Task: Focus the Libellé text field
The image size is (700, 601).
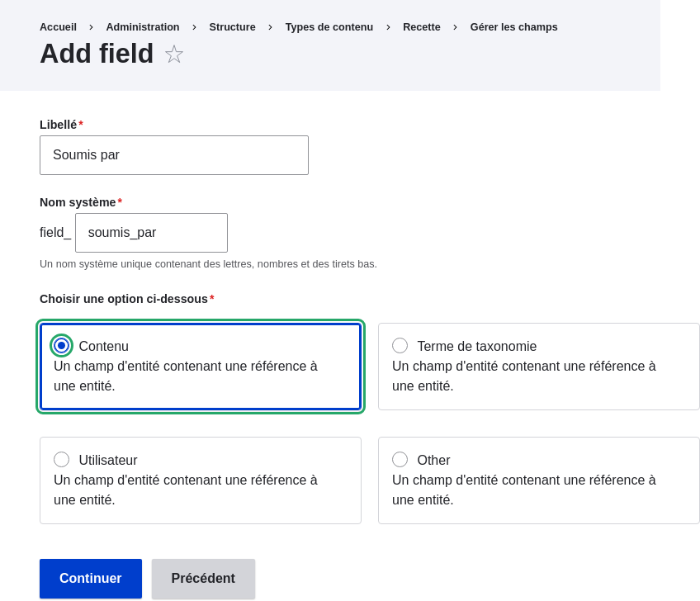Action: tap(174, 155)
